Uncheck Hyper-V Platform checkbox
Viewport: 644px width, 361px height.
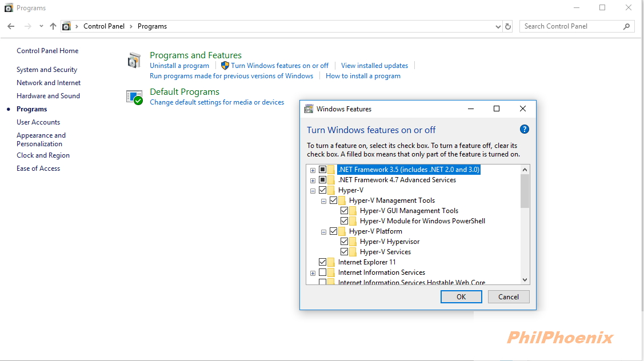(x=334, y=231)
